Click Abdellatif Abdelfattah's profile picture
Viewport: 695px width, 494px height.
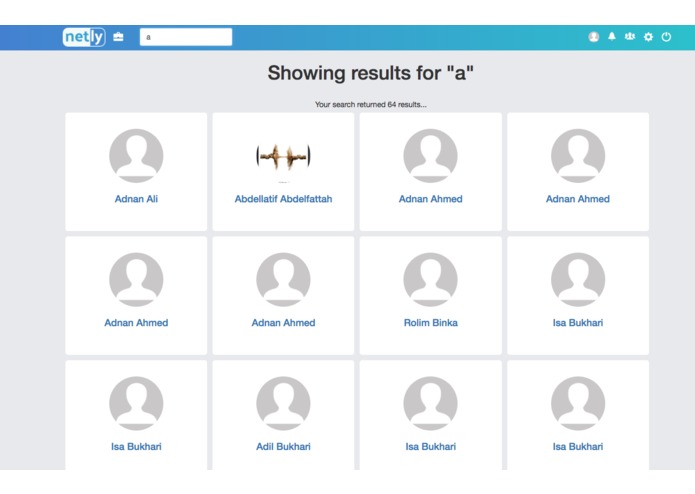pyautogui.click(x=283, y=157)
